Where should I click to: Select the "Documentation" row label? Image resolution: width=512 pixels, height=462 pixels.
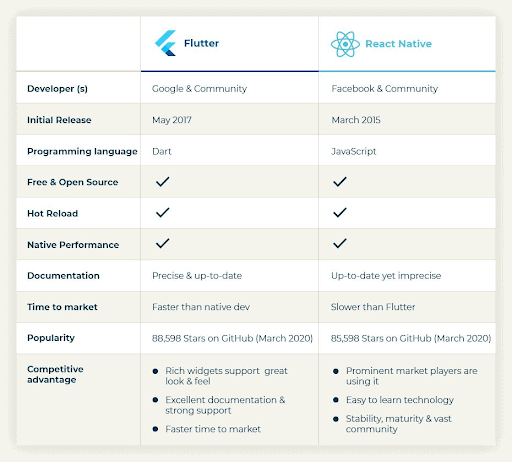(x=63, y=276)
